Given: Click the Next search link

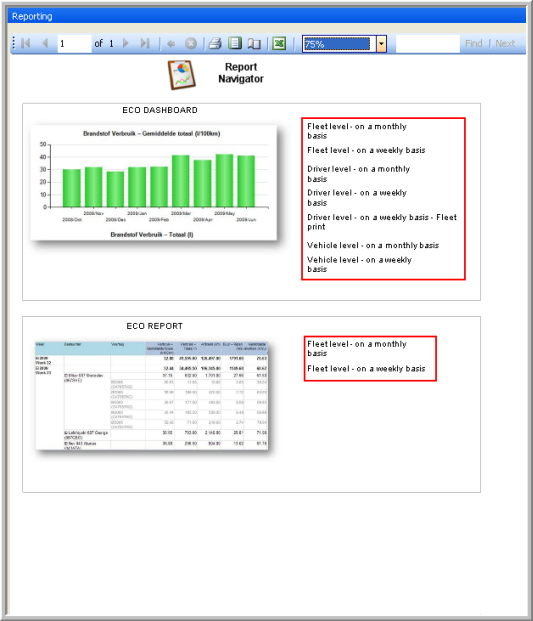Looking at the screenshot, I should click(x=505, y=44).
